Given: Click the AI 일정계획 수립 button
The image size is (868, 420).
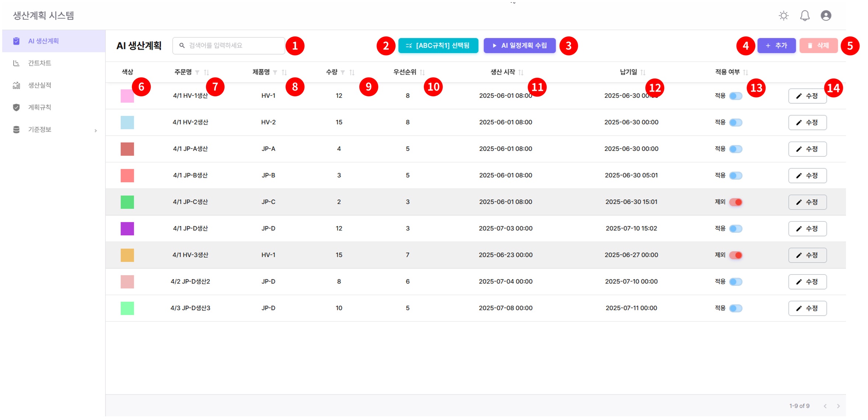Looking at the screenshot, I should coord(519,46).
